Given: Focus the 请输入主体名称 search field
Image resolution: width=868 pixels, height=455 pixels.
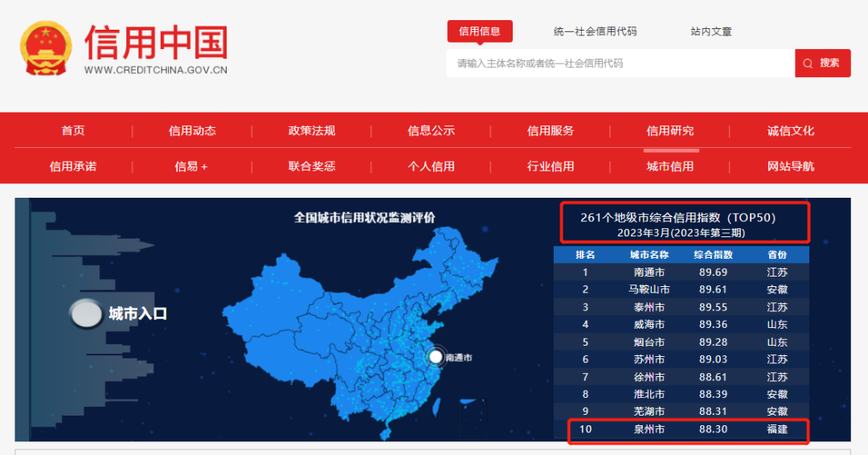Looking at the screenshot, I should coord(620,63).
